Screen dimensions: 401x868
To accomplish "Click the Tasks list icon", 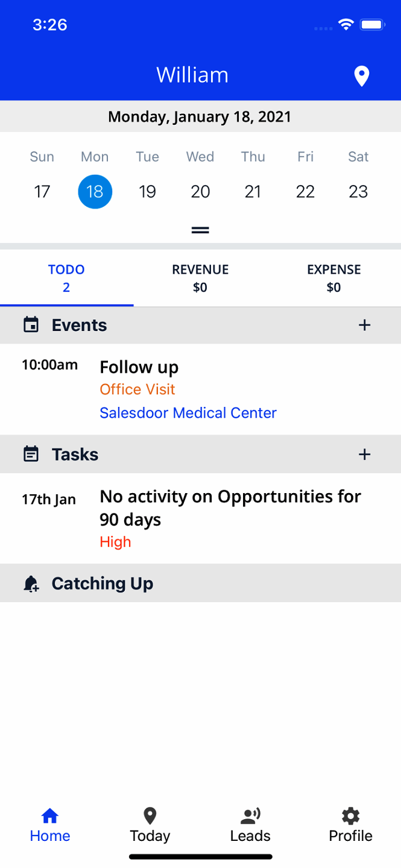I will click(x=31, y=454).
